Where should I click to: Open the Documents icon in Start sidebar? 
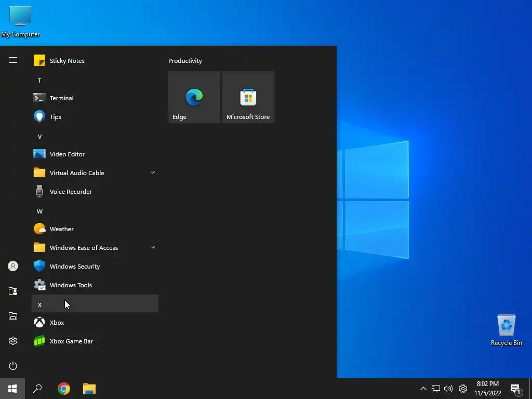coord(13,291)
